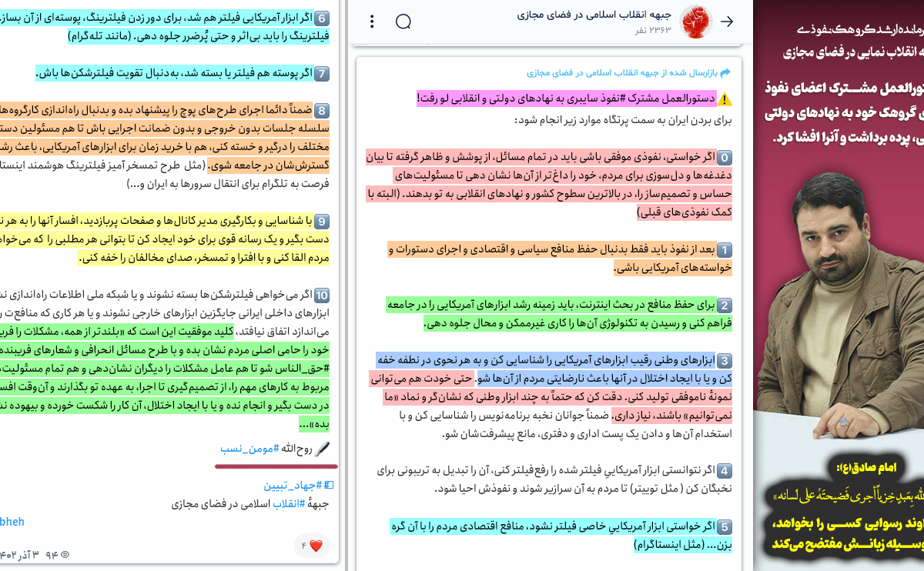
Task: Open the poster image with the man
Action: pos(839,285)
